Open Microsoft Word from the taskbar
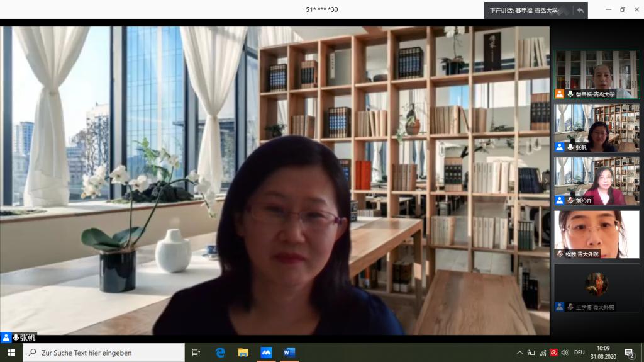The image size is (644, 362). pyautogui.click(x=289, y=353)
